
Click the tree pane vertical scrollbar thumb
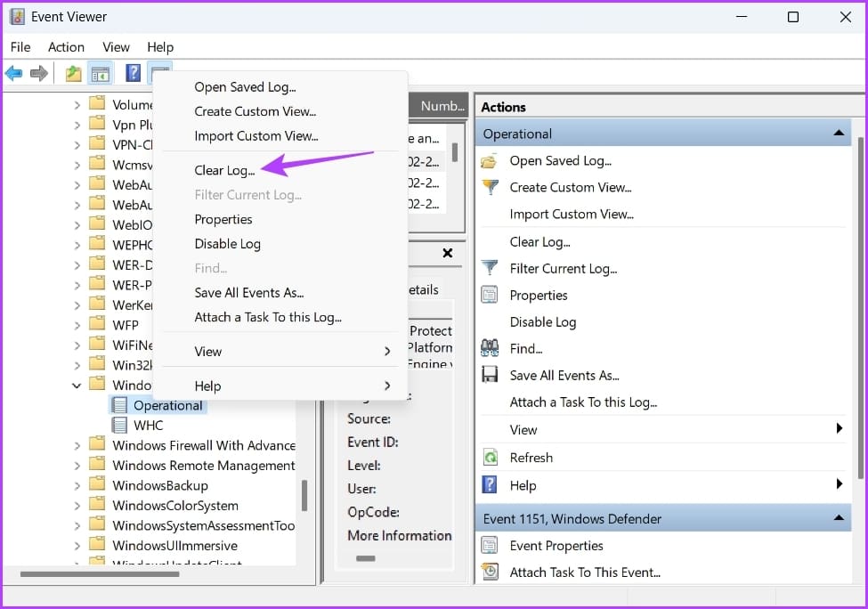tap(304, 496)
